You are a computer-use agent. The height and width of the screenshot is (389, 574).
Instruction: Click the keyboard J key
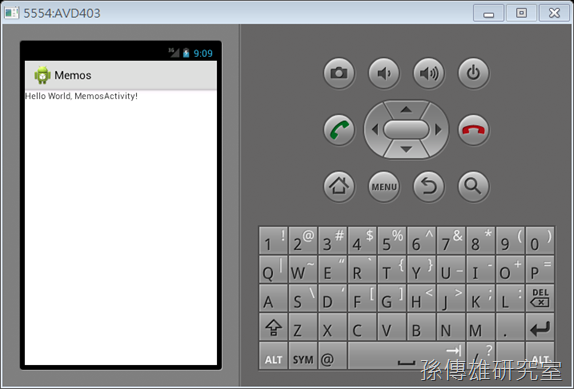point(451,298)
